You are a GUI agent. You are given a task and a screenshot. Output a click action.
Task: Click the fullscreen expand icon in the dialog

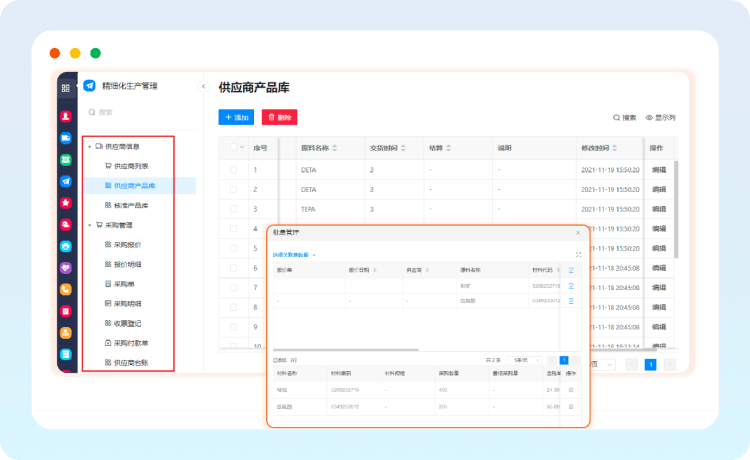(x=578, y=255)
